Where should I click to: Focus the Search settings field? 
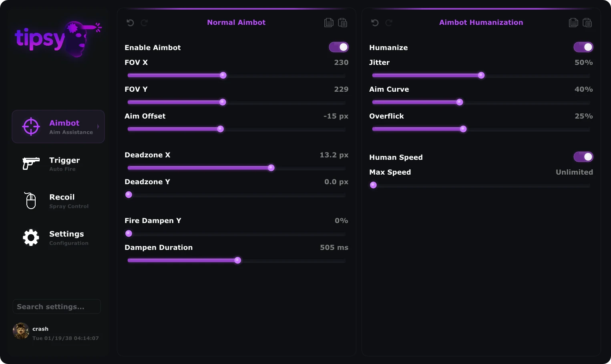(57, 306)
